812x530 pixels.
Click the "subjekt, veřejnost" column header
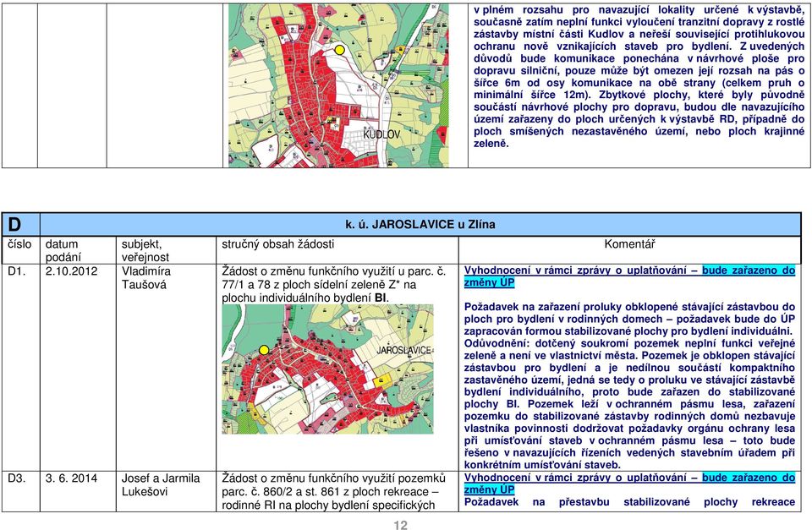145,250
